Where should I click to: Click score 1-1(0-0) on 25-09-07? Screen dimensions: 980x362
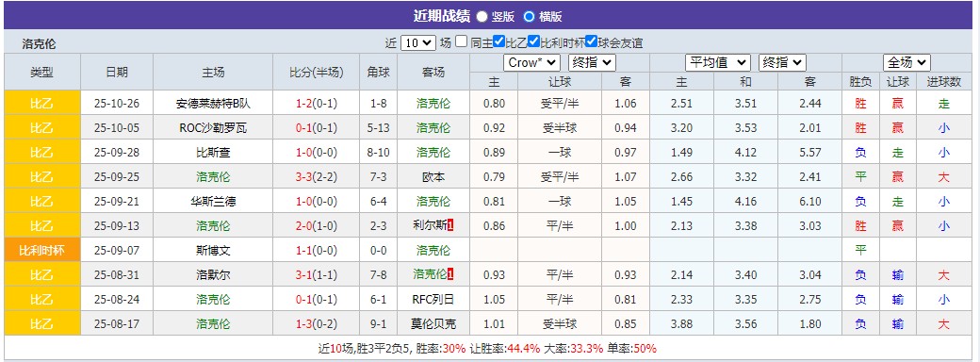317,250
